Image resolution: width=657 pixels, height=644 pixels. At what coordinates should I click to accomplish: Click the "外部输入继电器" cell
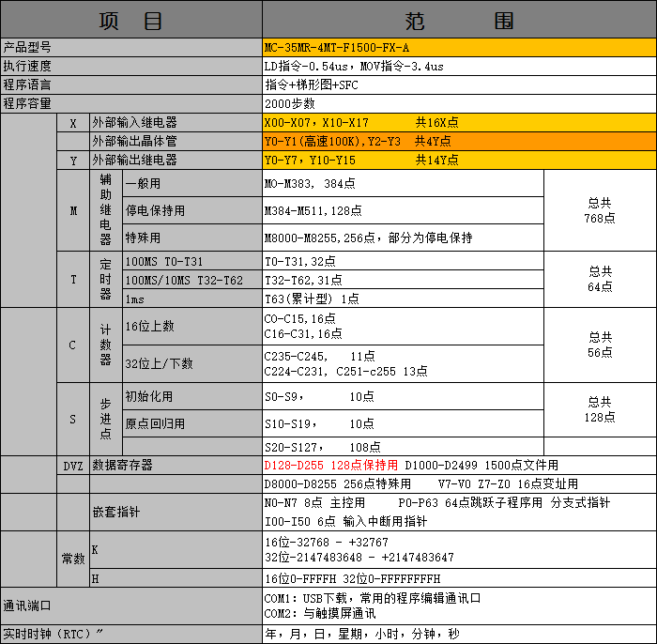pyautogui.click(x=135, y=122)
